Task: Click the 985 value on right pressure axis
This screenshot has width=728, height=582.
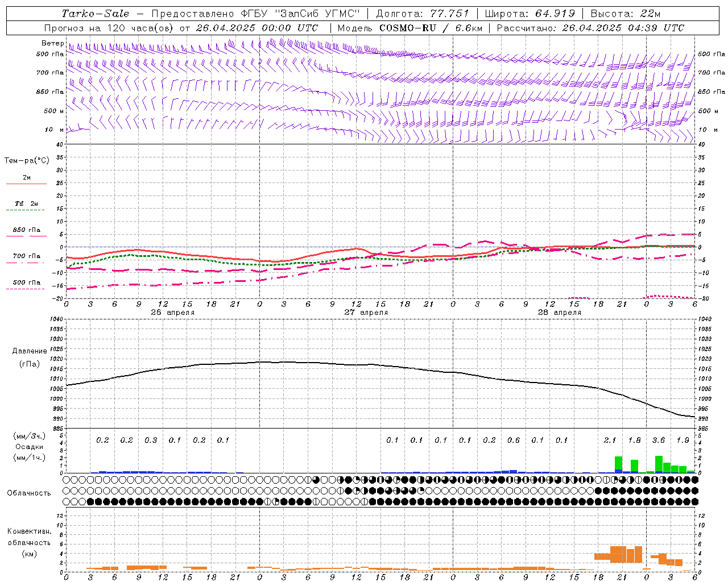Action: click(703, 429)
